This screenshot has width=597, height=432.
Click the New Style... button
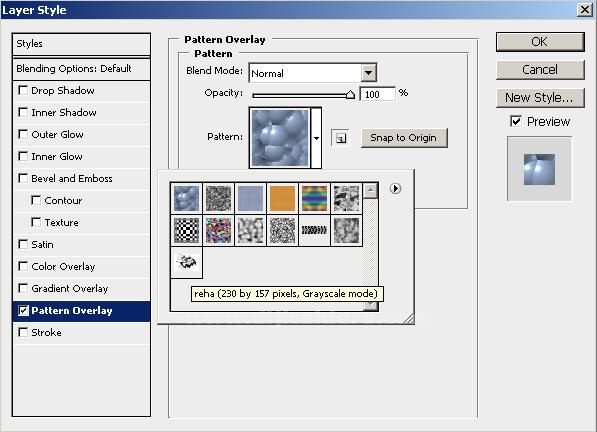[540, 98]
